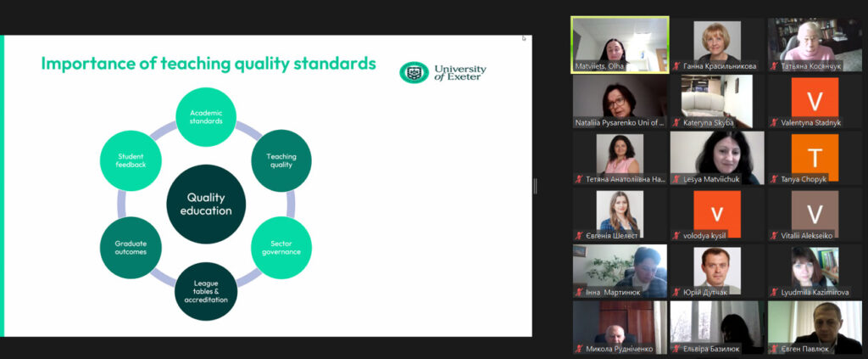The width and height of the screenshot is (868, 359).
Task: Select Євгенія Шелест video tile
Action: click(x=620, y=210)
